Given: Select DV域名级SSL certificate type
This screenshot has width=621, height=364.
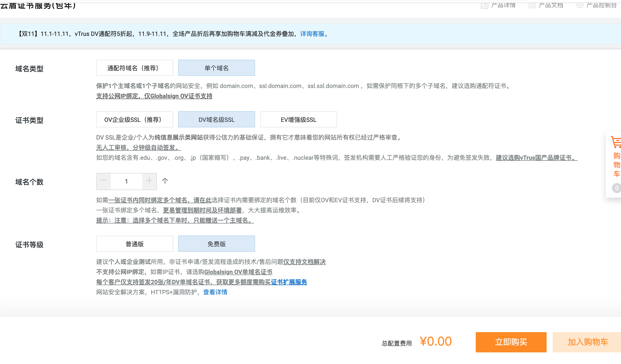Looking at the screenshot, I should 217,119.
